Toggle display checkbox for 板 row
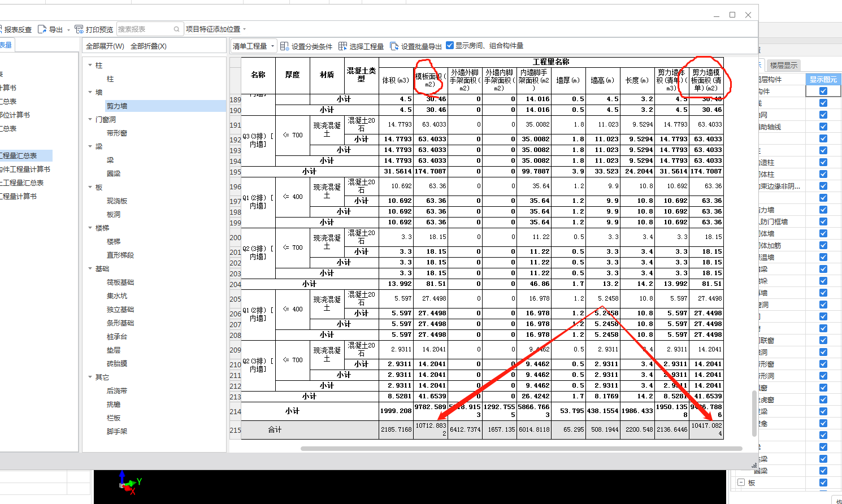 coord(823,483)
